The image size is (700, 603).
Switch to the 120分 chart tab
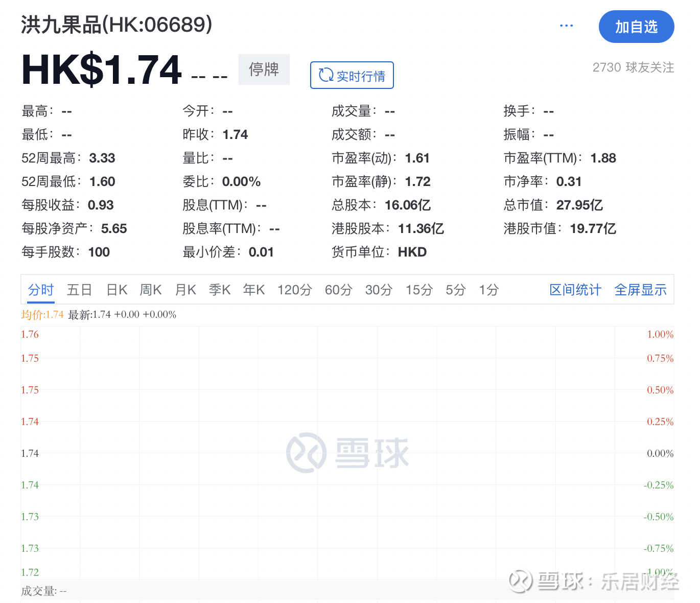(x=295, y=290)
